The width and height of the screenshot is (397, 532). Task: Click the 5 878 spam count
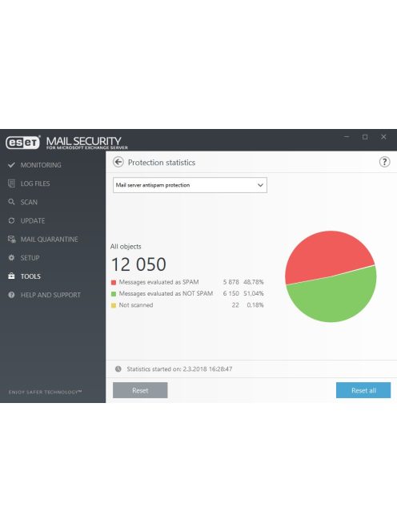click(231, 282)
